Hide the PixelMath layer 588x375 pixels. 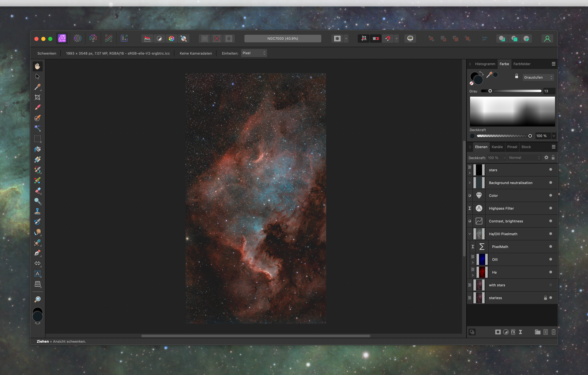click(551, 246)
